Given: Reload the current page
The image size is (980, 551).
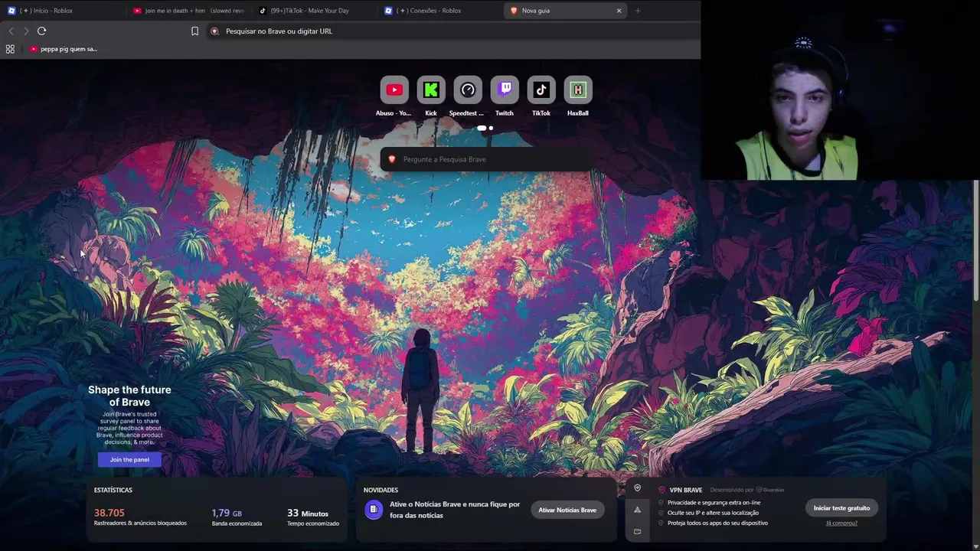Looking at the screenshot, I should point(41,31).
